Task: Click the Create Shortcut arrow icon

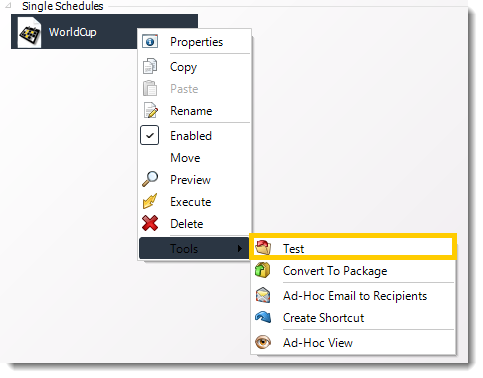Action: coord(263,317)
